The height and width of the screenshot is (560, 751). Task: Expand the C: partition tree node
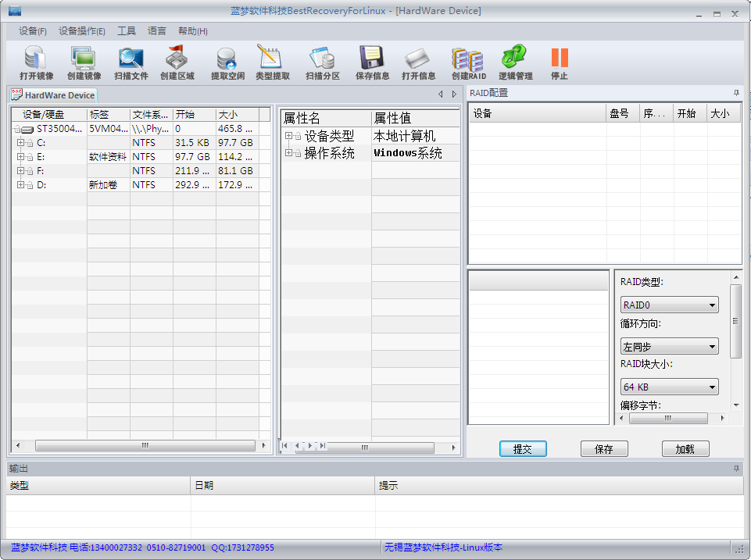click(x=20, y=143)
